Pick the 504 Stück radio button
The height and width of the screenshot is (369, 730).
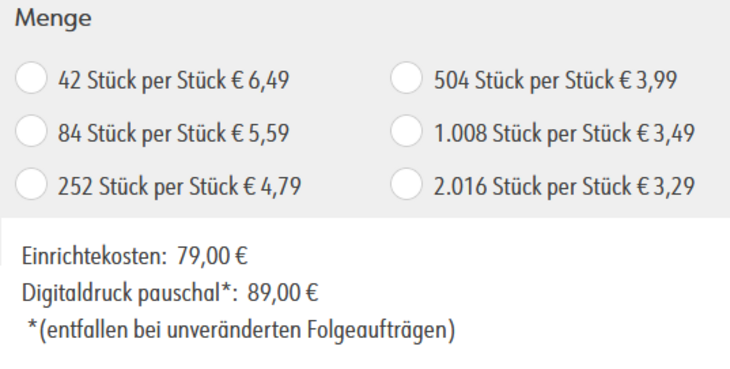pyautogui.click(x=406, y=78)
